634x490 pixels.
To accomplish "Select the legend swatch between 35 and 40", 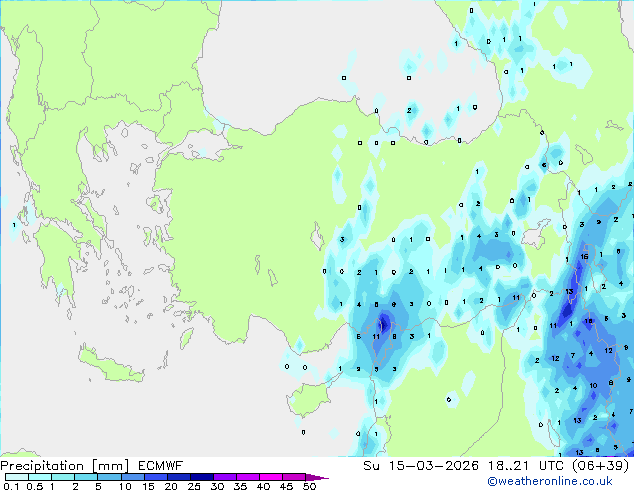I will click(247, 477).
